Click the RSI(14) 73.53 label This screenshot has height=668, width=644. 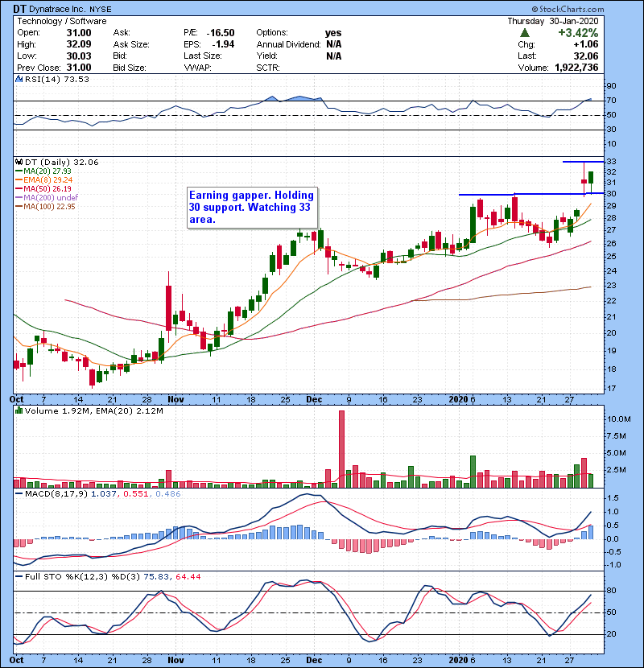tap(57, 79)
